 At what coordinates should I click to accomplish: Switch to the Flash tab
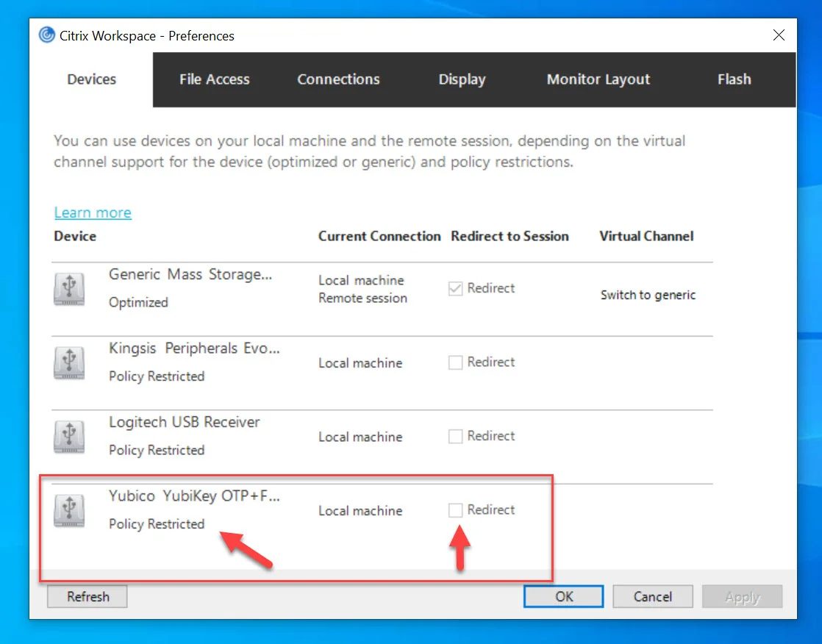734,79
